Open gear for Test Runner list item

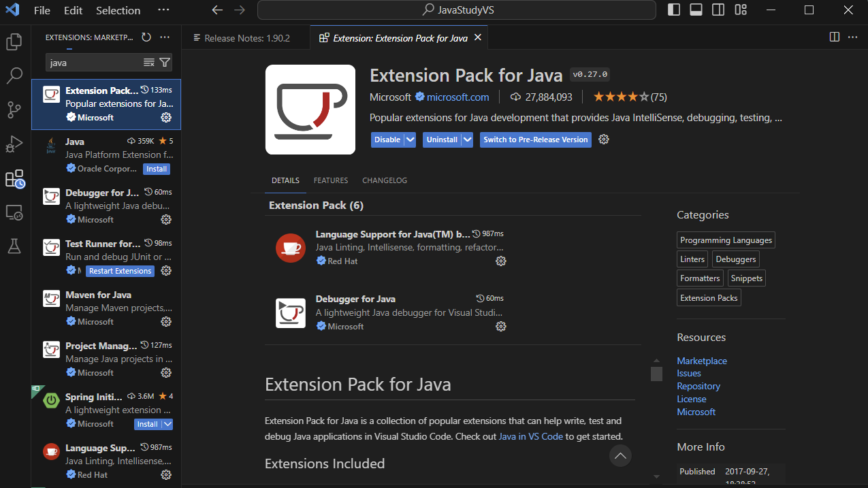coord(166,271)
